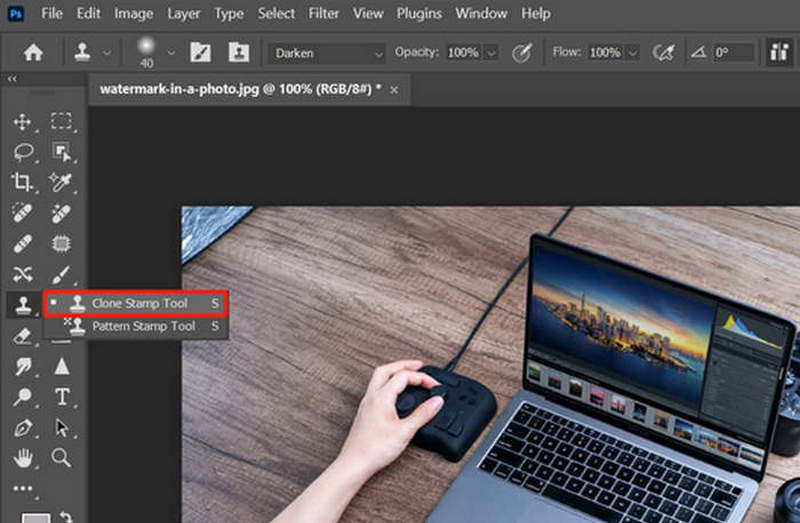The image size is (800, 523).
Task: Enable airbrush-style build-up icon
Action: (663, 52)
